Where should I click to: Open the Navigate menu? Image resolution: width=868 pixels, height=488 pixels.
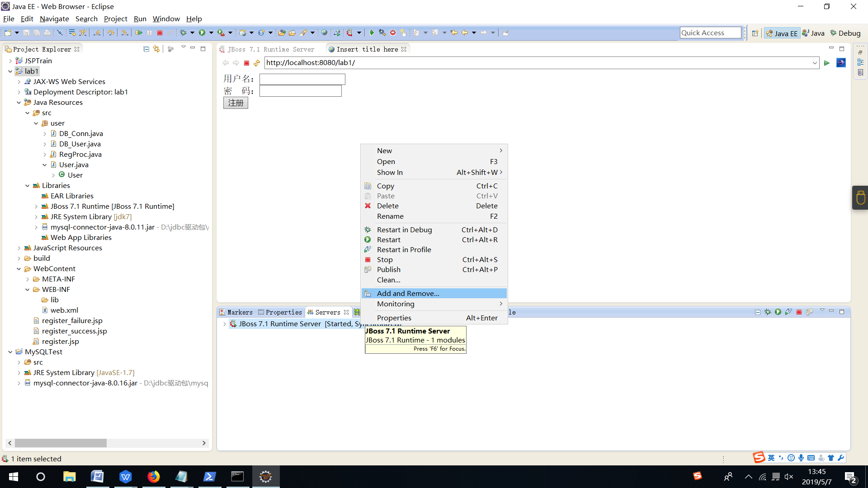coord(54,19)
